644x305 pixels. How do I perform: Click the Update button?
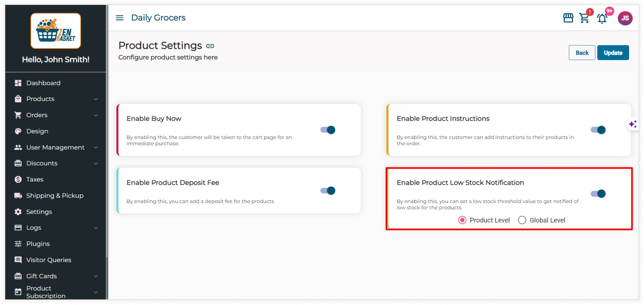pos(613,53)
